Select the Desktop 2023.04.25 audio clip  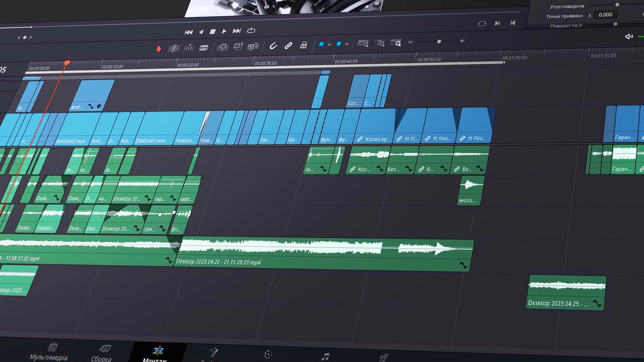pos(566,292)
